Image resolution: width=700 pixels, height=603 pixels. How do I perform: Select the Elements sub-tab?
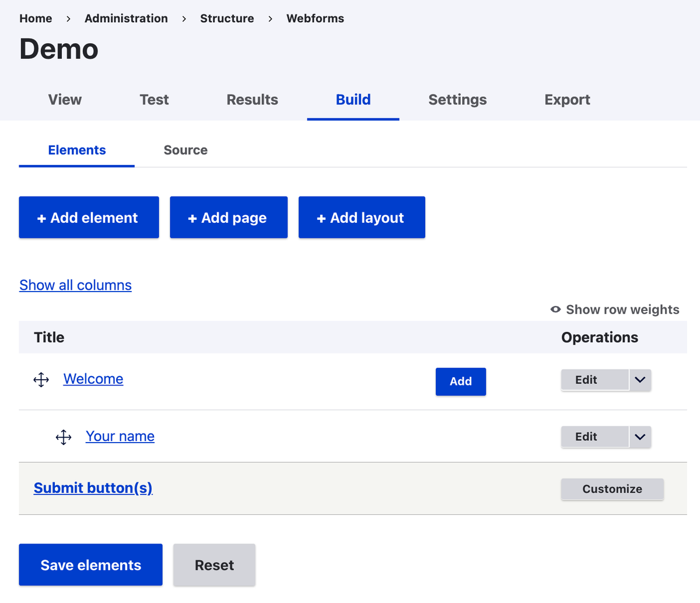[x=77, y=150]
